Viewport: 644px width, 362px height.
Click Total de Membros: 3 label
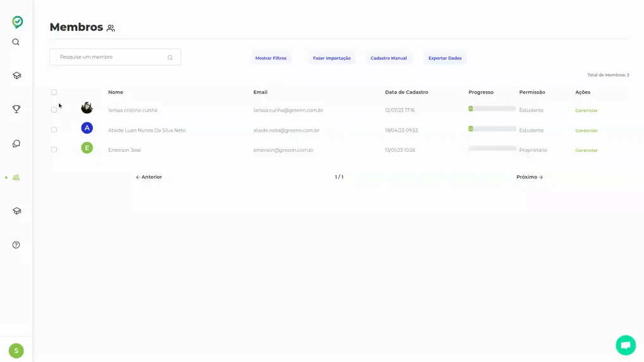609,75
